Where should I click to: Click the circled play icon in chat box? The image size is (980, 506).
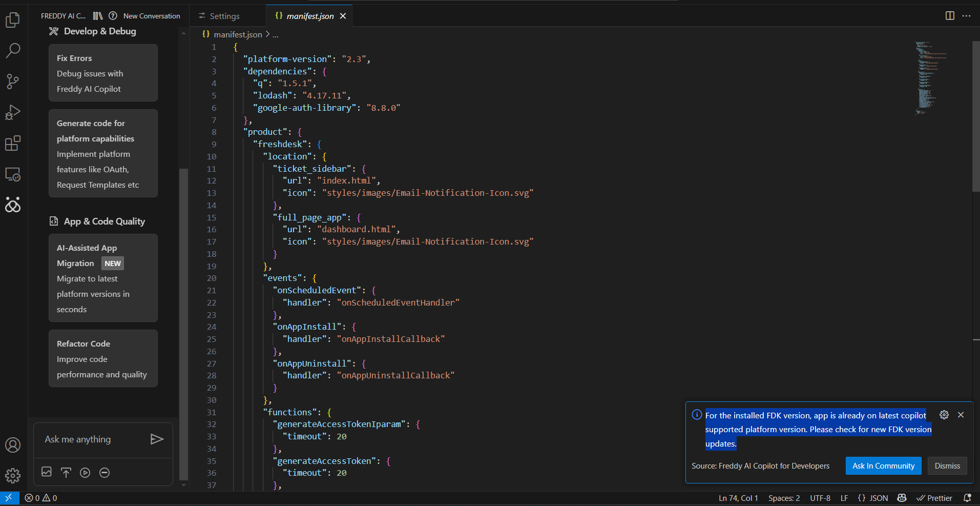click(x=85, y=472)
